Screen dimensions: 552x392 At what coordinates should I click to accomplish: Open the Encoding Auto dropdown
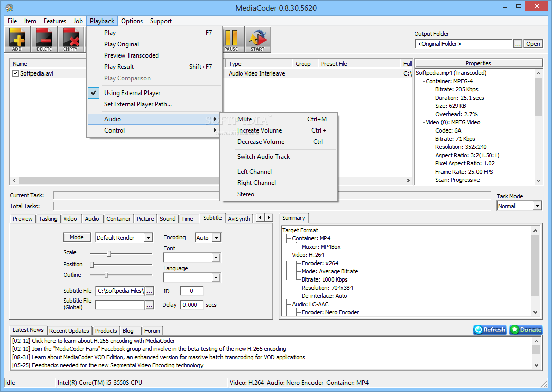[x=216, y=237]
